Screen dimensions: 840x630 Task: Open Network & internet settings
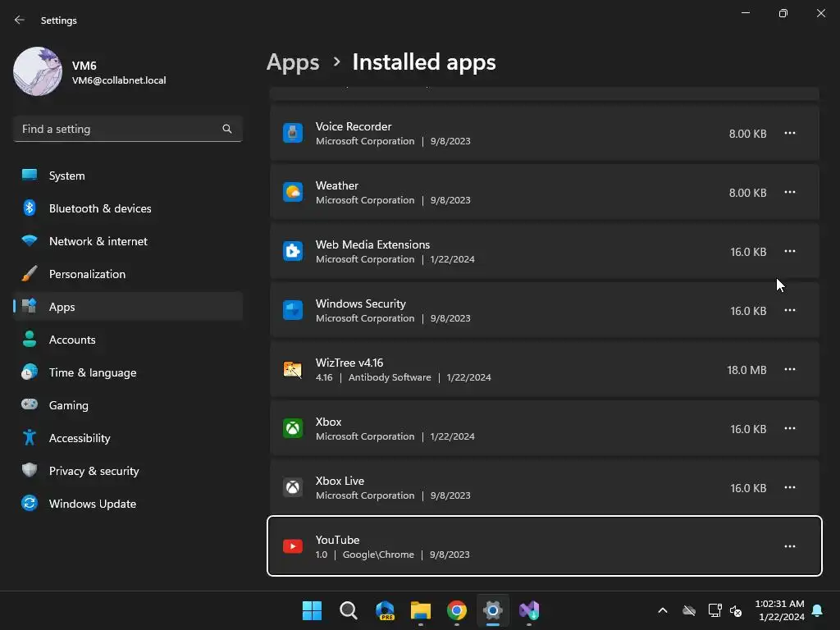click(x=127, y=241)
